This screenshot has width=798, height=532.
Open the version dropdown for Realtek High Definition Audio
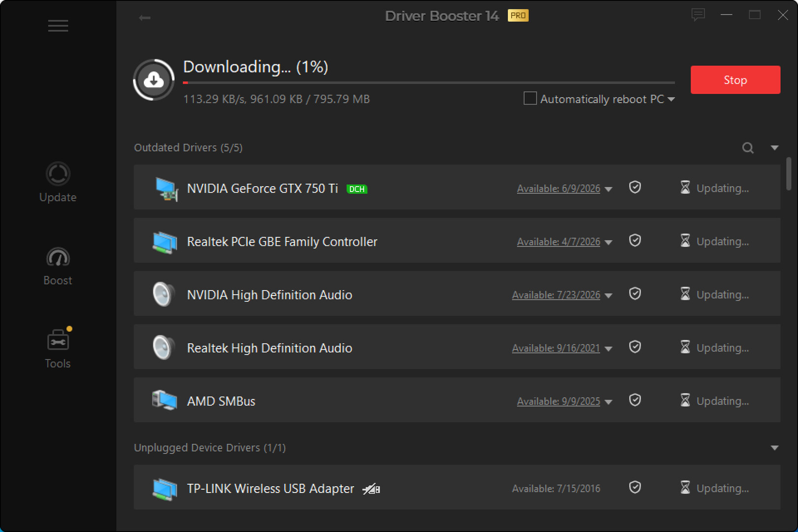pyautogui.click(x=608, y=349)
